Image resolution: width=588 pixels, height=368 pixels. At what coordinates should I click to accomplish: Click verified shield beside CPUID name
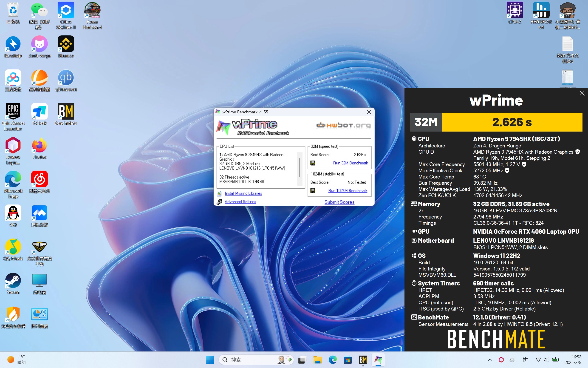coord(578,152)
